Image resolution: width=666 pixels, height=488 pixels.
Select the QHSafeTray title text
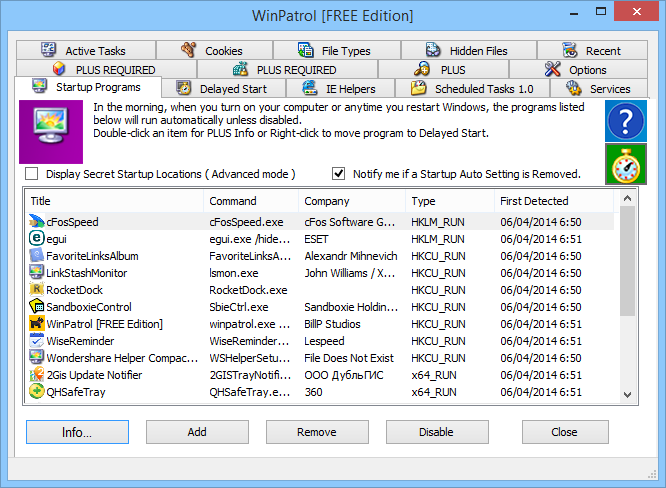[x=76, y=392]
